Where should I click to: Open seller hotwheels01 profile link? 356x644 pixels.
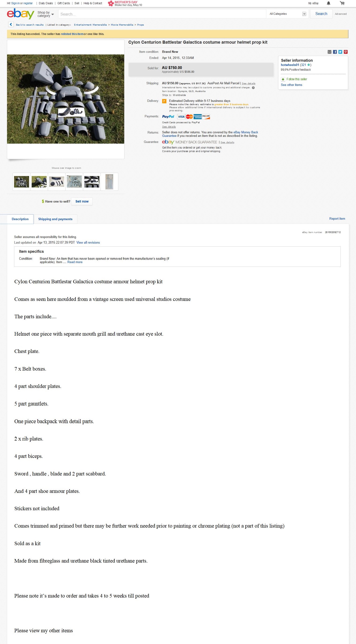290,65
